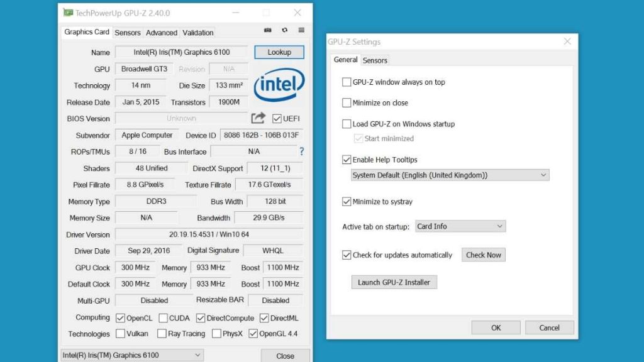Open the Validation tab

click(x=198, y=33)
